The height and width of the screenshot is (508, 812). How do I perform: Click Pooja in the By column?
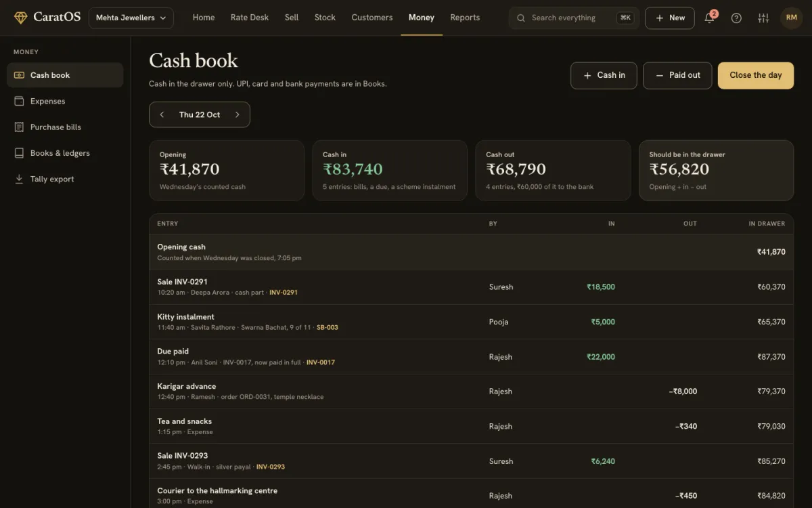[x=499, y=322]
